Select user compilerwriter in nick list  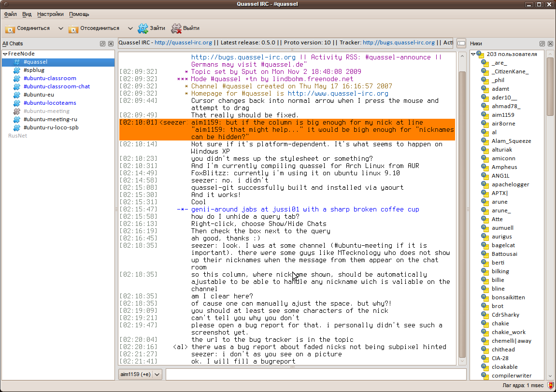(x=512, y=376)
